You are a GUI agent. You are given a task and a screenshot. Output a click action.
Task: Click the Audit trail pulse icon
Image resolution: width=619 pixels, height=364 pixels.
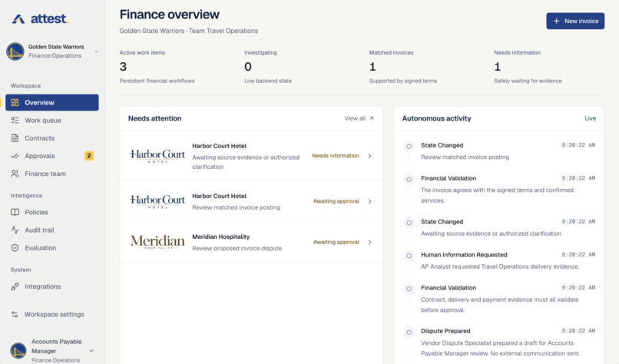point(15,230)
